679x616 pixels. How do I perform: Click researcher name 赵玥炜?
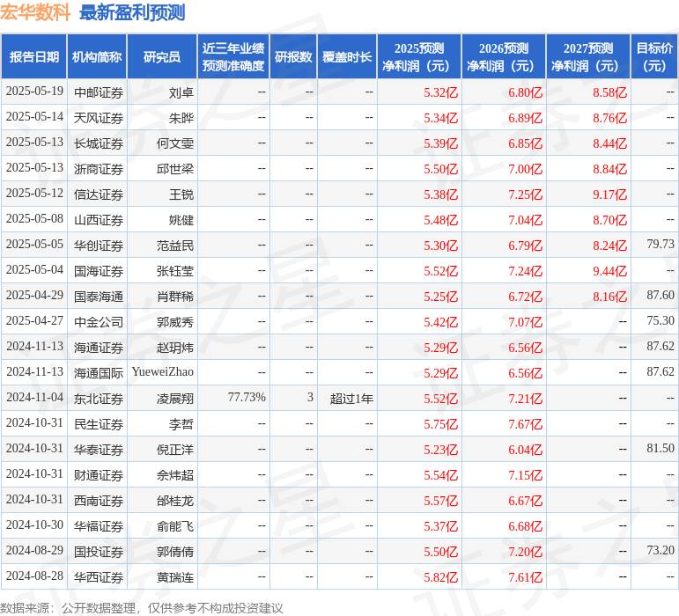tap(175, 348)
